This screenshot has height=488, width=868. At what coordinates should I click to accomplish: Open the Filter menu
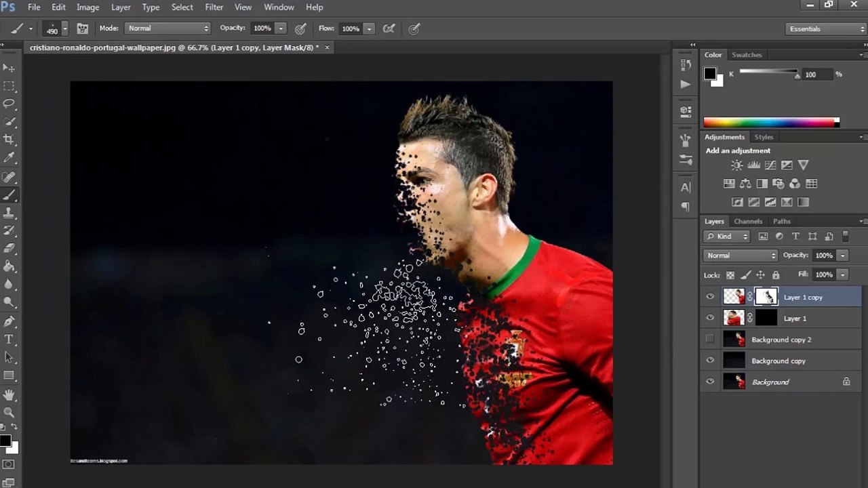point(214,7)
